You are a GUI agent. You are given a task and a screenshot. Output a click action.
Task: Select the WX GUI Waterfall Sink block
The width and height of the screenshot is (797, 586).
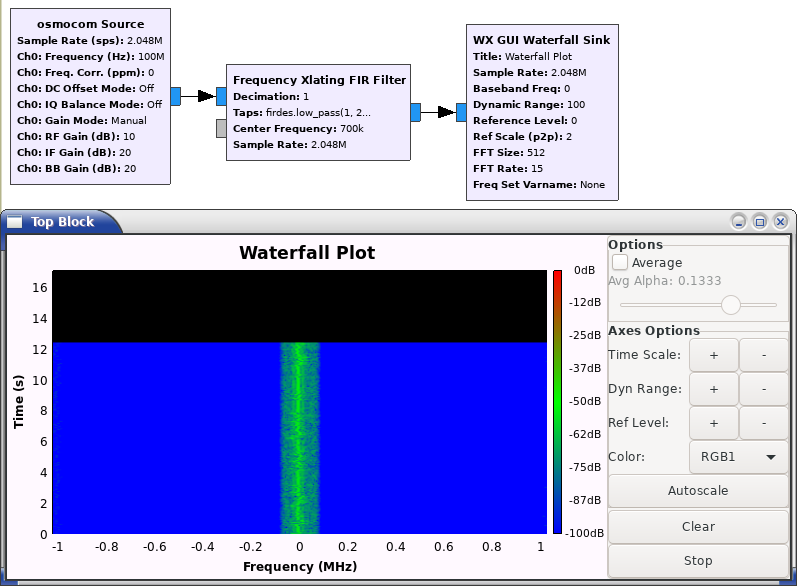540,112
